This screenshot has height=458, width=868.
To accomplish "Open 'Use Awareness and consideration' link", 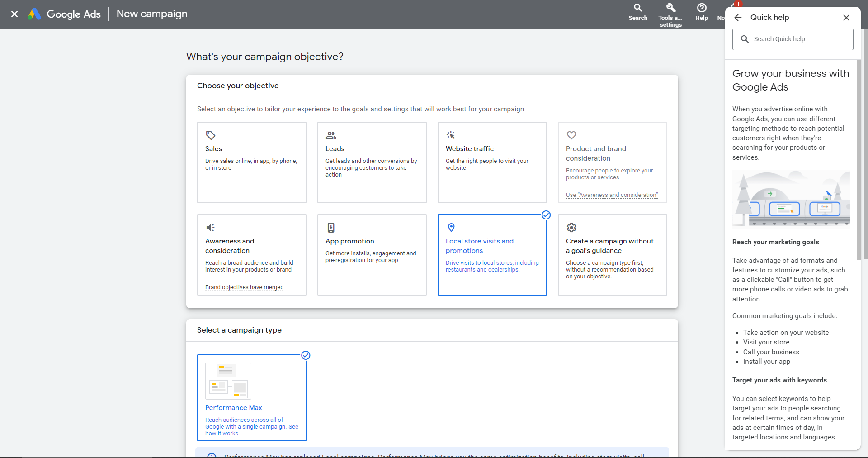I will [x=612, y=195].
